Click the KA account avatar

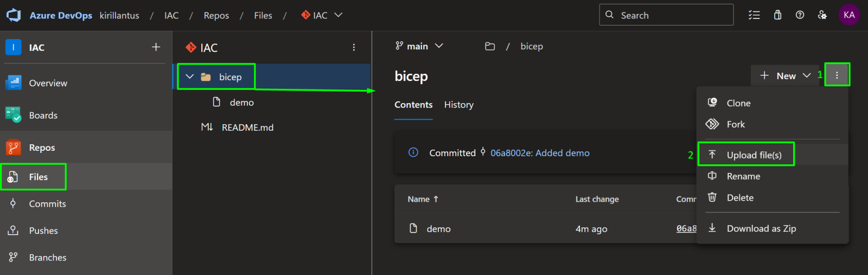pyautogui.click(x=849, y=15)
